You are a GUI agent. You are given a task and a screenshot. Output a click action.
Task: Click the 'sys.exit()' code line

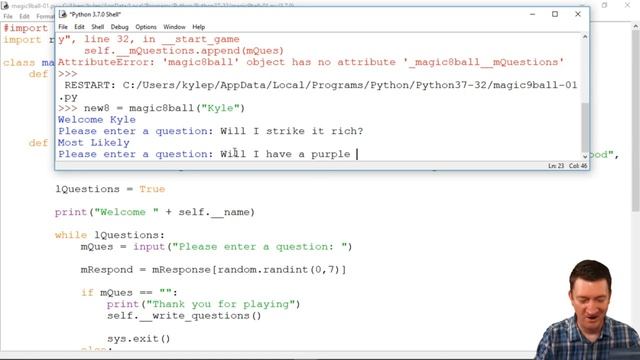click(x=139, y=339)
